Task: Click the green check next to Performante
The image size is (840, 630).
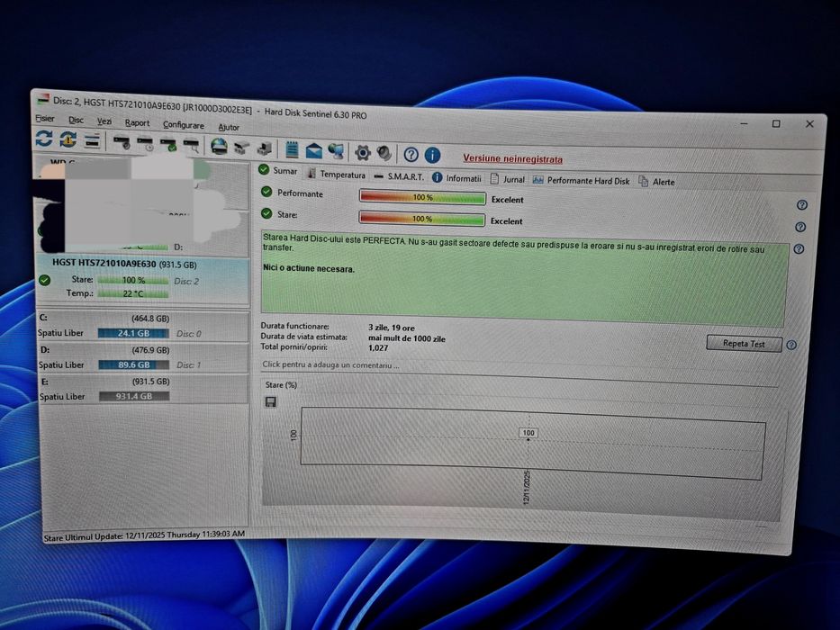Action: point(266,192)
